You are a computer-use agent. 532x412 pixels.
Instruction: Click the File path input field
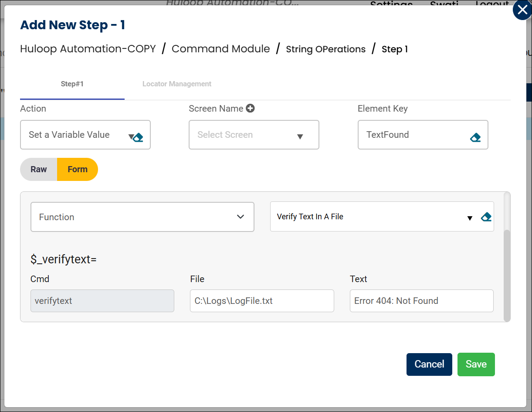(262, 301)
